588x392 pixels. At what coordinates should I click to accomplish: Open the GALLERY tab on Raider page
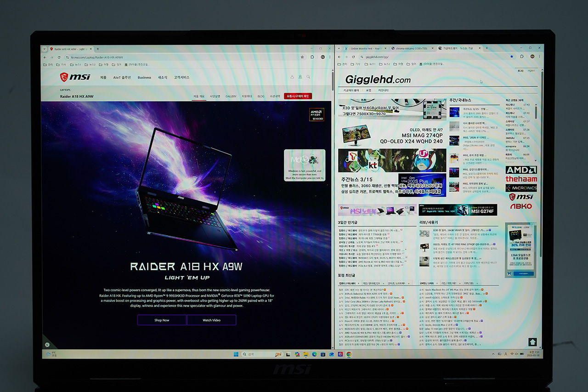coord(231,97)
